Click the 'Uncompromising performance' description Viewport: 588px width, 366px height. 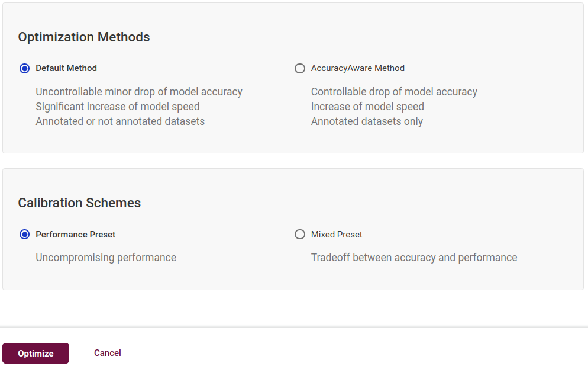[106, 258]
